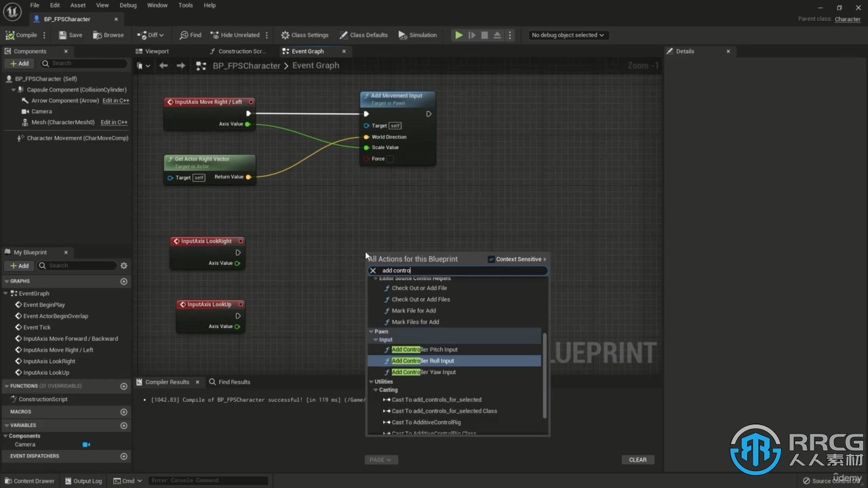This screenshot has width=868, height=488.
Task: Select InputAxis LookRight in My Blueprint
Action: pyautogui.click(x=50, y=361)
